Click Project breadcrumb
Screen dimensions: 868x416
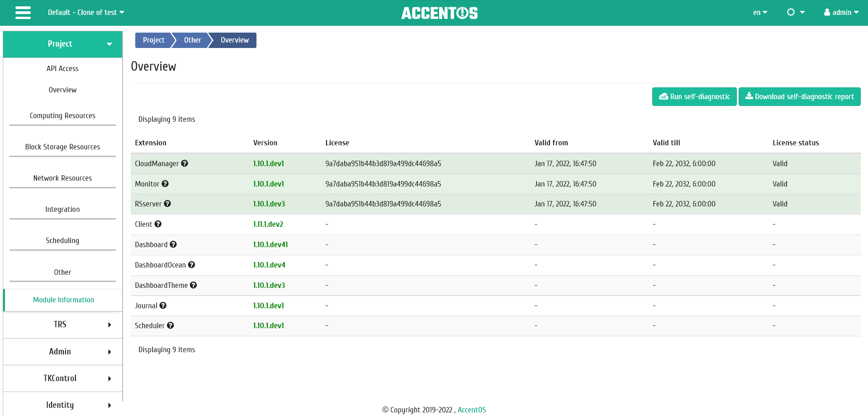click(x=154, y=40)
